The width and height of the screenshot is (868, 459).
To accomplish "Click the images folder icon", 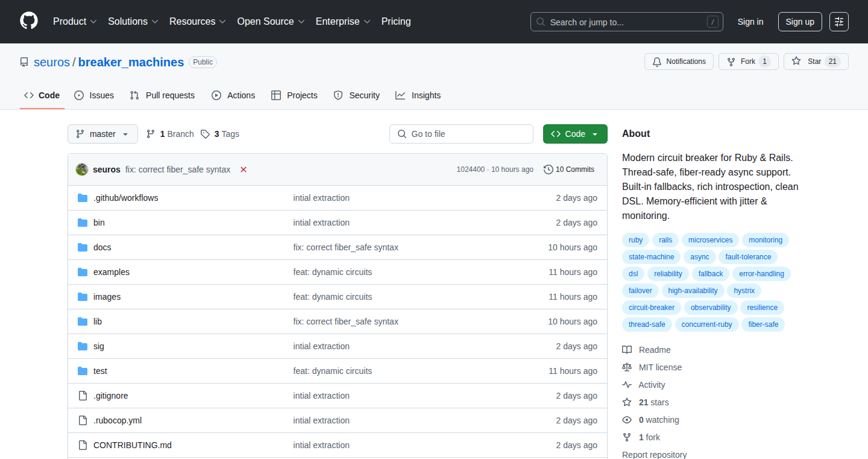I will click(83, 297).
